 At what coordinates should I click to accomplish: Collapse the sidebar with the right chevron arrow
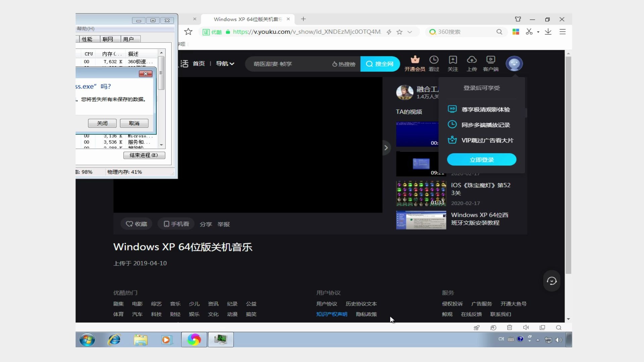coord(386,147)
